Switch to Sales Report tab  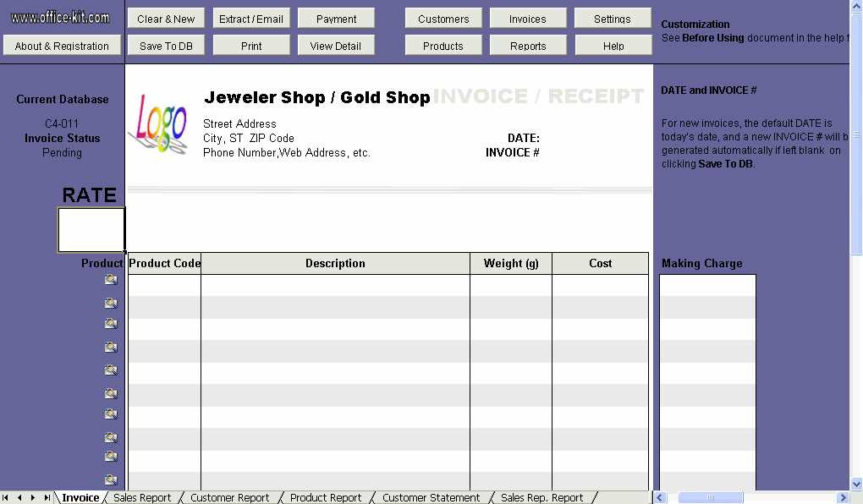pyautogui.click(x=142, y=497)
